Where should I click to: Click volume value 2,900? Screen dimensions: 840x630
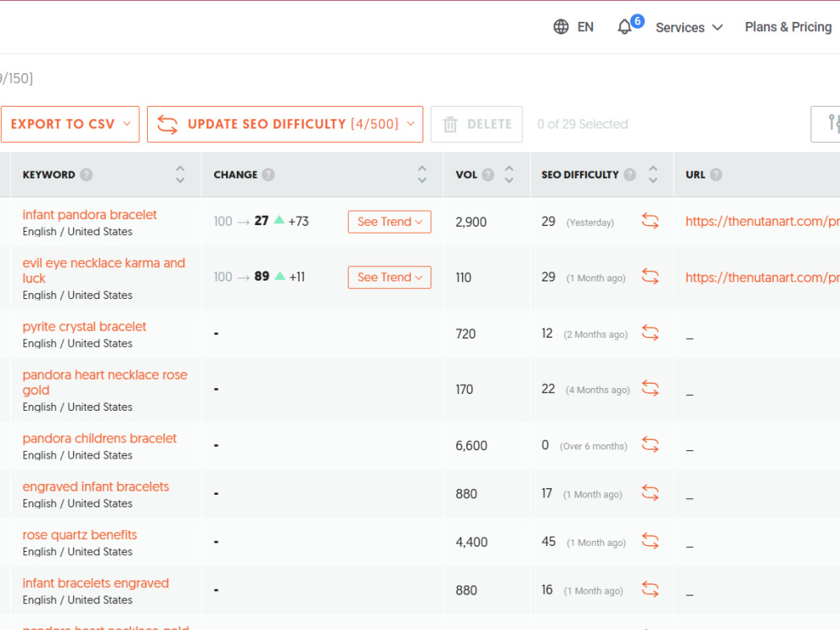pos(471,222)
